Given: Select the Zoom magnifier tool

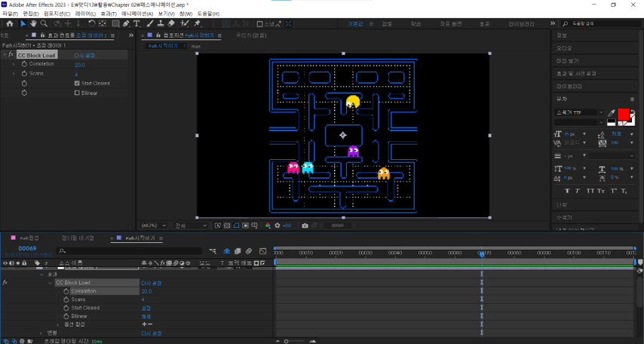Looking at the screenshot, I should coord(44,24).
